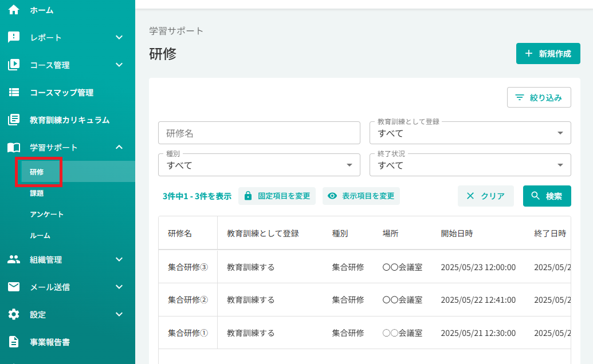The image size is (593, 364).
Task: Open ホーム in the sidebar
Action: click(42, 10)
